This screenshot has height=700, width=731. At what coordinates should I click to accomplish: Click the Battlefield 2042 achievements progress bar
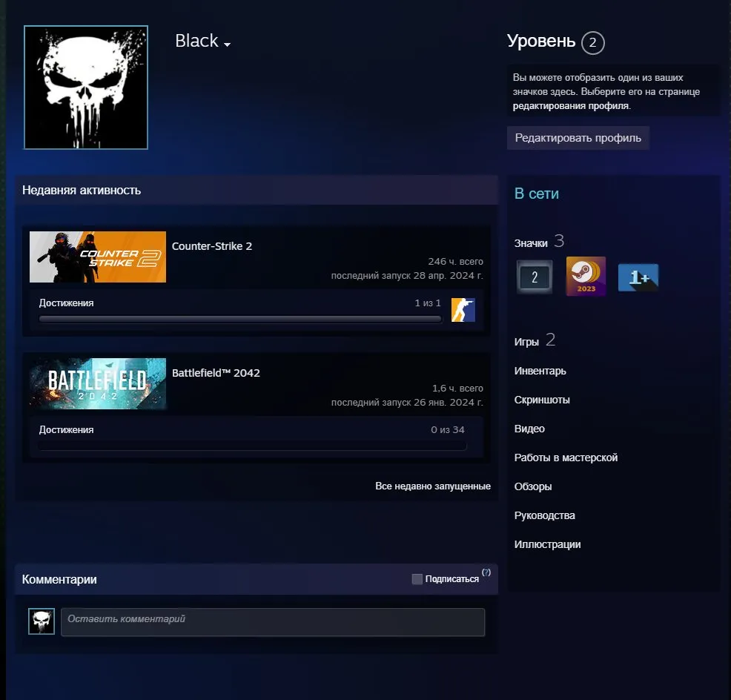pyautogui.click(x=252, y=446)
